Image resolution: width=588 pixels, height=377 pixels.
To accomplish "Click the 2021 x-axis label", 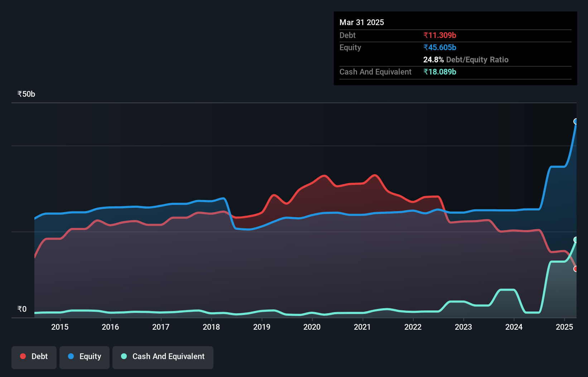I will pyautogui.click(x=362, y=327).
